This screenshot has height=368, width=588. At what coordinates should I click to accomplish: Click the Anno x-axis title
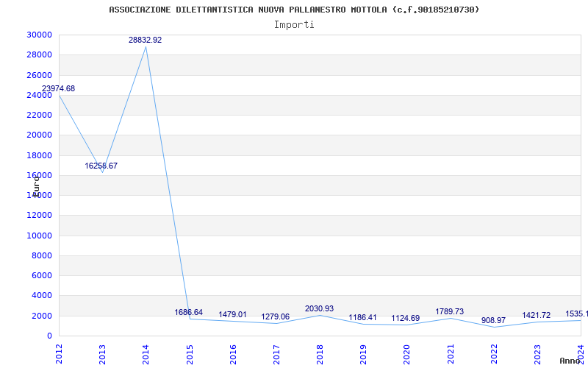(570, 361)
